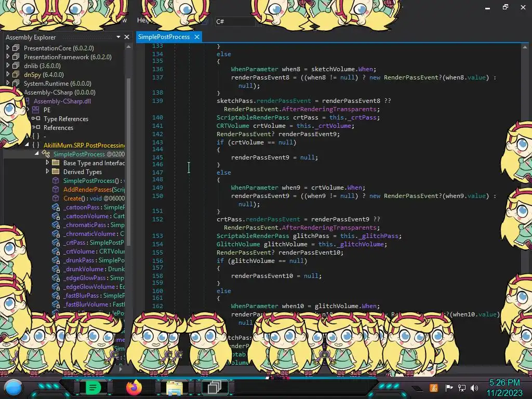Click the dnSpy assembly icon
Viewport: 532px width, 399px height.
coord(16,74)
